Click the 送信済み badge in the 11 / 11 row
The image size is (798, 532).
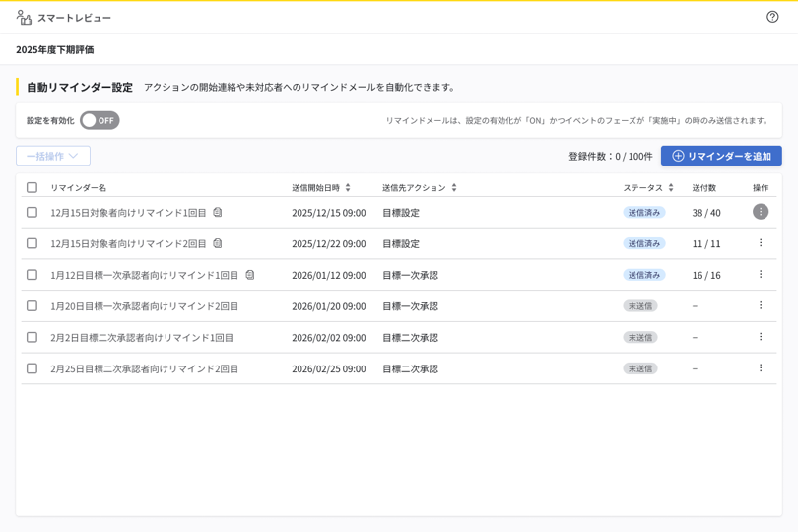(643, 243)
